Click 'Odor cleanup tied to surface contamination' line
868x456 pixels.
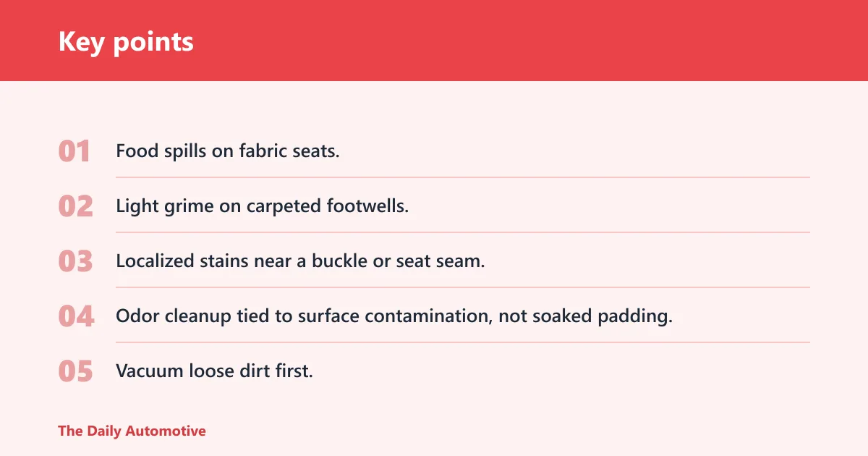tap(394, 316)
